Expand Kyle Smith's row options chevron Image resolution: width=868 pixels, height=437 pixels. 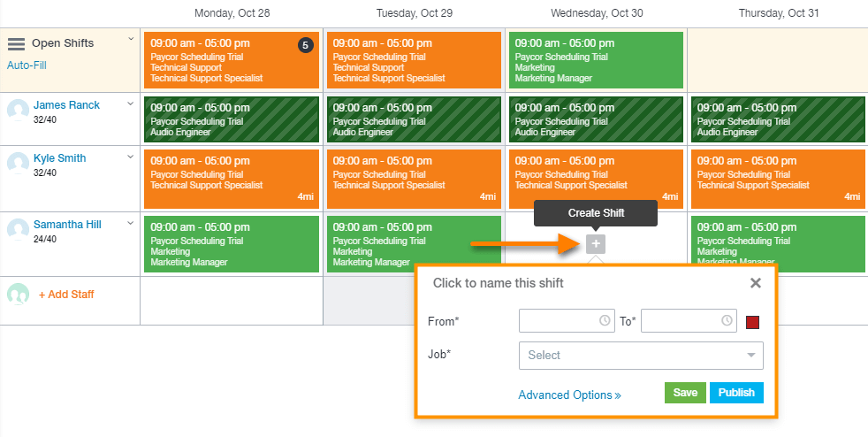tap(131, 157)
